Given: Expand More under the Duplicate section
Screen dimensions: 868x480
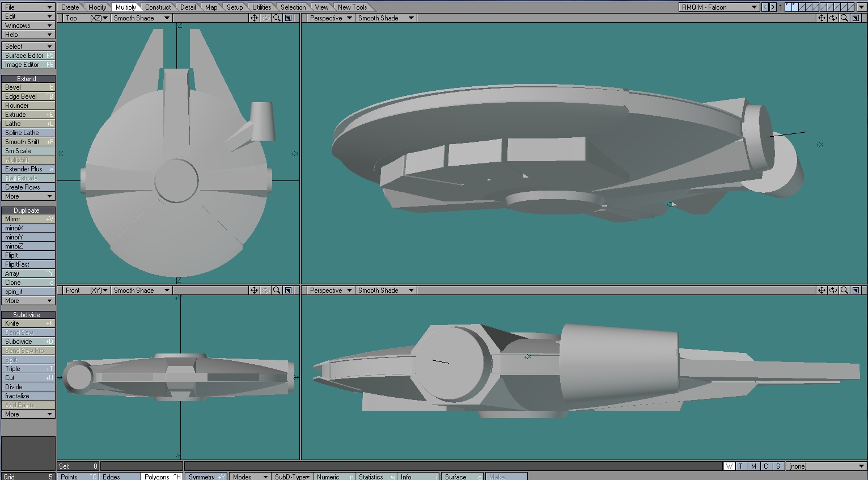Looking at the screenshot, I should 28,301.
